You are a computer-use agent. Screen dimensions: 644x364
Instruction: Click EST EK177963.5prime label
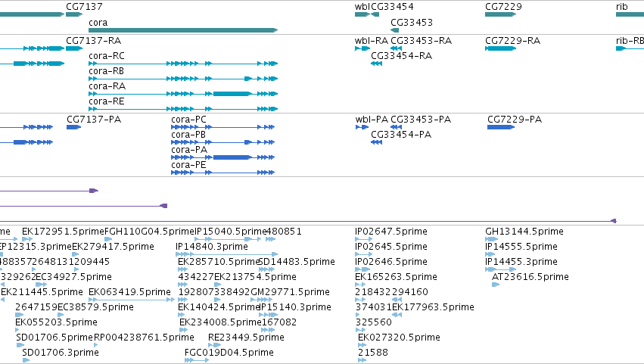433,308
